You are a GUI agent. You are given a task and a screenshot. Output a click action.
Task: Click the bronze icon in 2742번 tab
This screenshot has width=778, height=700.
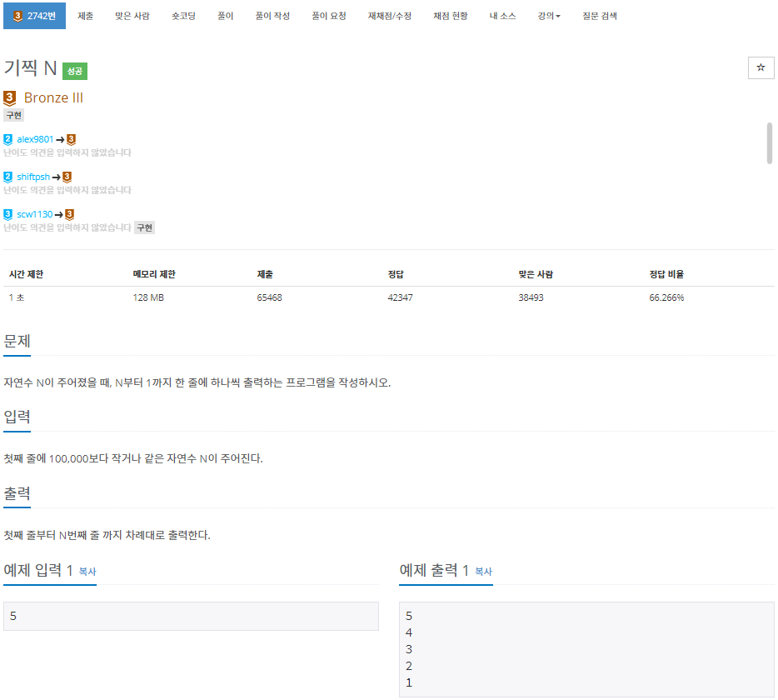click(x=17, y=16)
